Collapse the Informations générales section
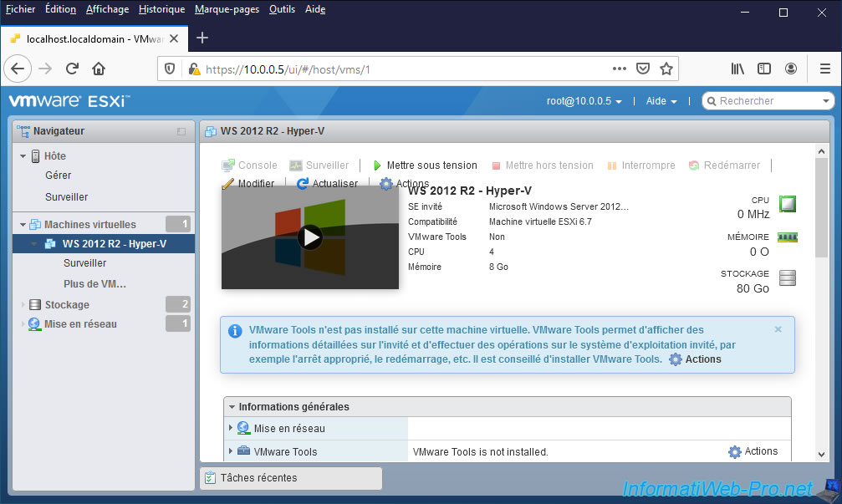Viewport: 842px width, 504px height. coord(232,407)
